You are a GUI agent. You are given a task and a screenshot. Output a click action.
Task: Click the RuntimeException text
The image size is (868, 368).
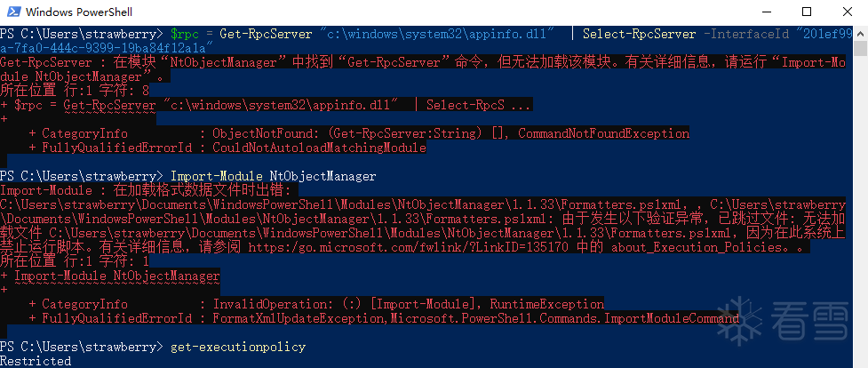[546, 304]
